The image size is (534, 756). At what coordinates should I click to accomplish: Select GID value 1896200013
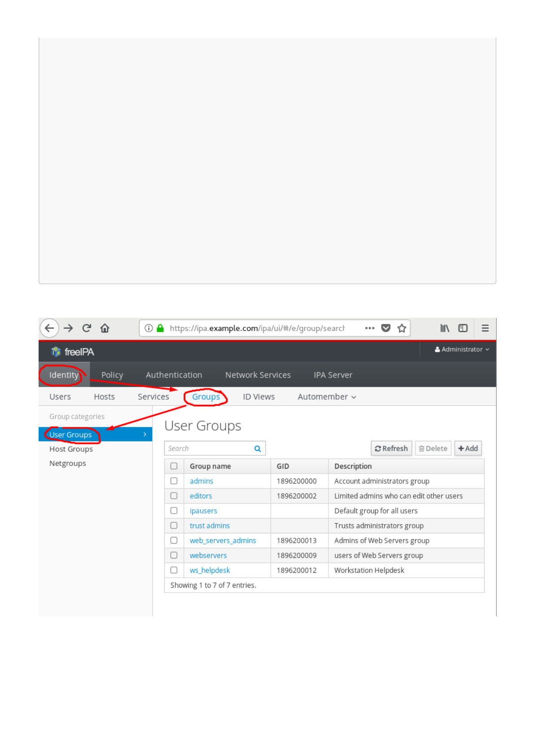tap(297, 541)
